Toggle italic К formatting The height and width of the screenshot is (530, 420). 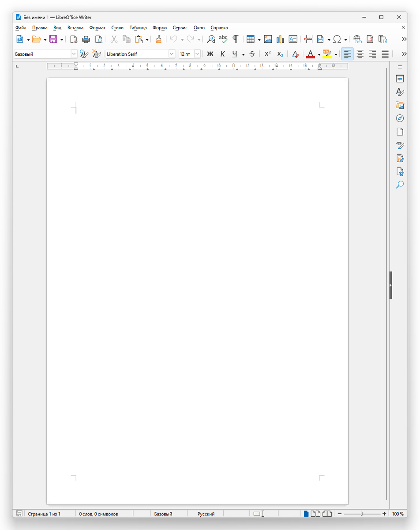pos(222,54)
